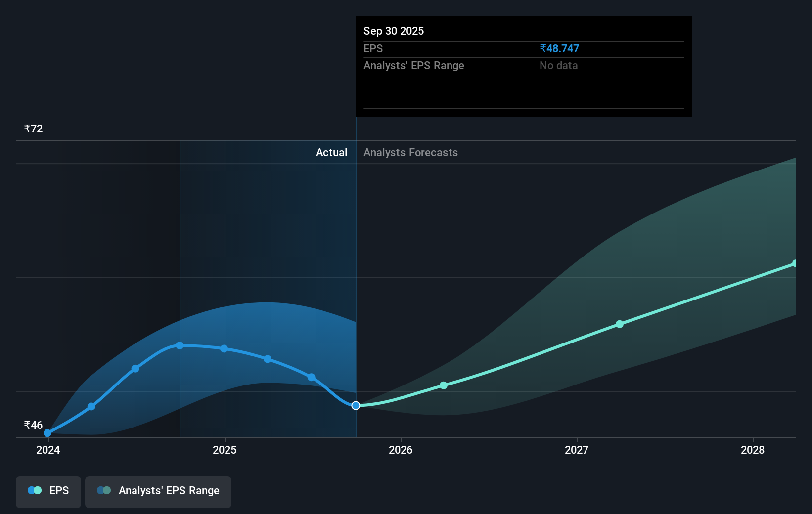Click the Sep 30 2025 tooltip heading
This screenshot has width=812, height=514.
pos(394,31)
